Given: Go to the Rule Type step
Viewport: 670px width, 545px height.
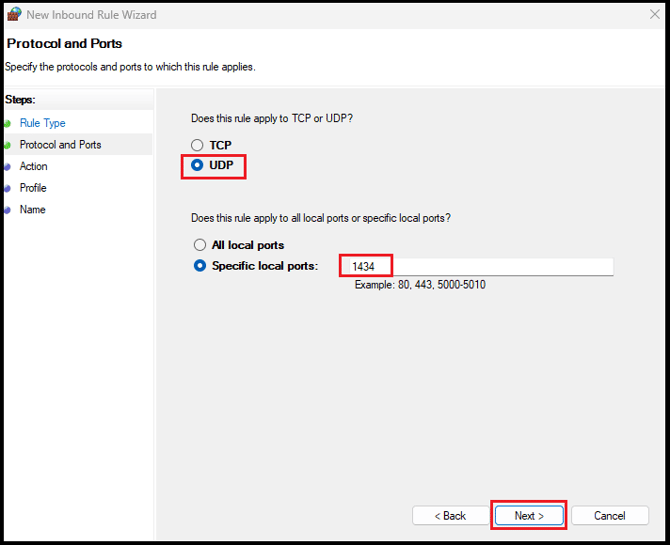Looking at the screenshot, I should click(x=43, y=123).
